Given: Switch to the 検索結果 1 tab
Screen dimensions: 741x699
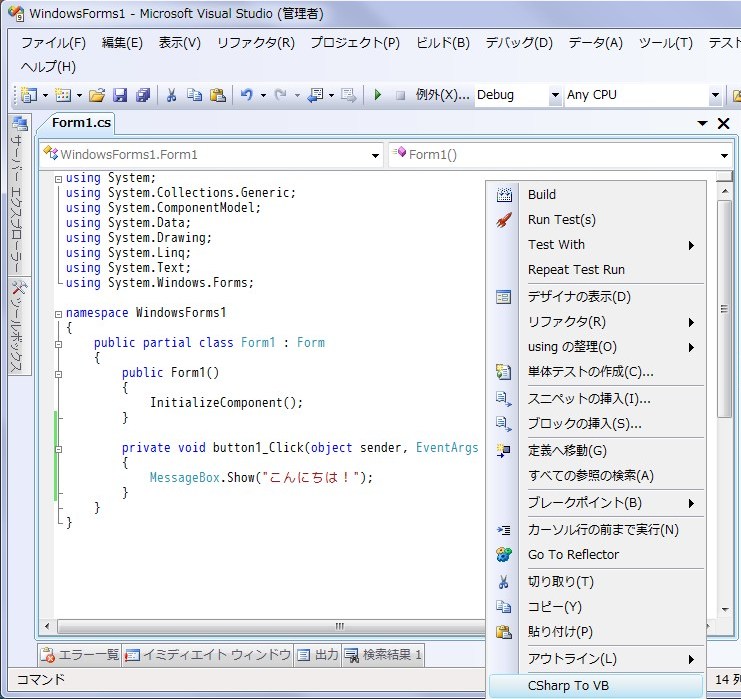Looking at the screenshot, I should (383, 655).
